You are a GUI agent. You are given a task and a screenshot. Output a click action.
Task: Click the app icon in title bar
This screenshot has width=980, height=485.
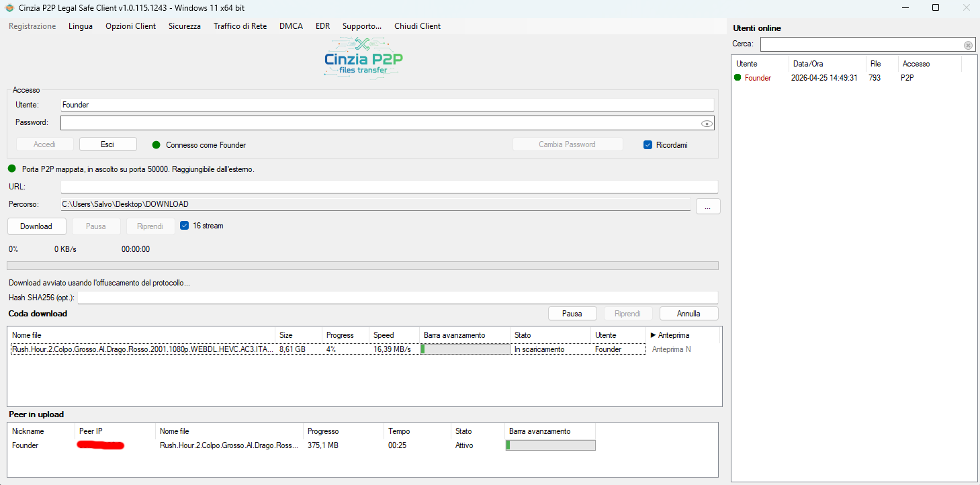pos(9,7)
